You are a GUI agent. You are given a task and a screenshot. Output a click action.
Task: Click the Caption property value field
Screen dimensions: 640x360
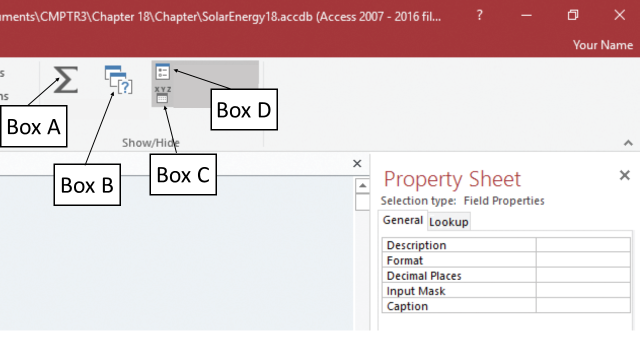pos(583,306)
